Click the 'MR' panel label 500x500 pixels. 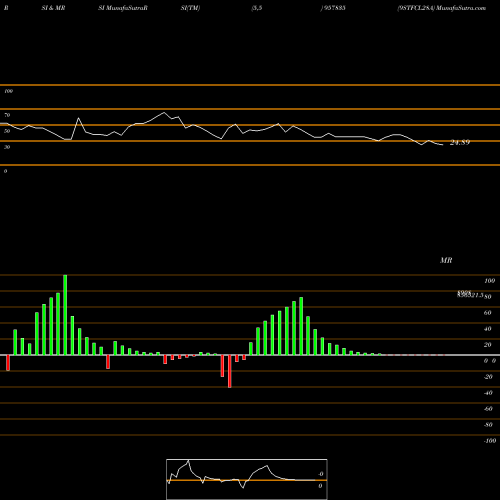446,260
